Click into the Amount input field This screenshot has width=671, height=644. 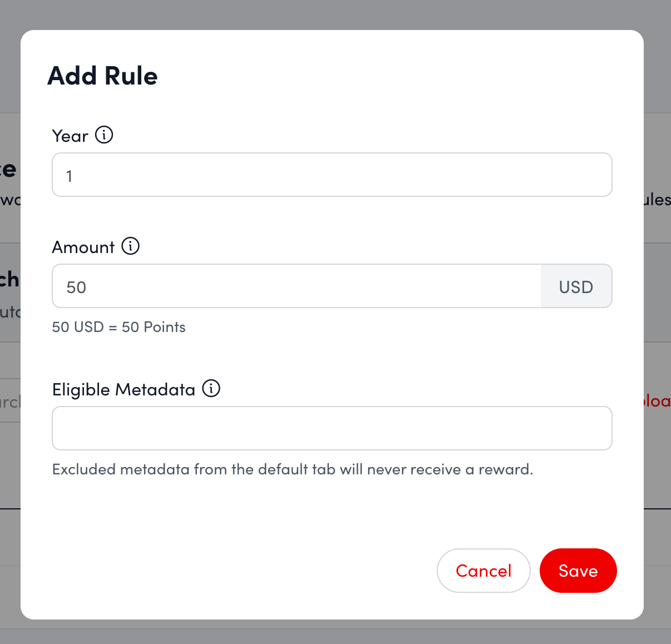pyautogui.click(x=296, y=286)
